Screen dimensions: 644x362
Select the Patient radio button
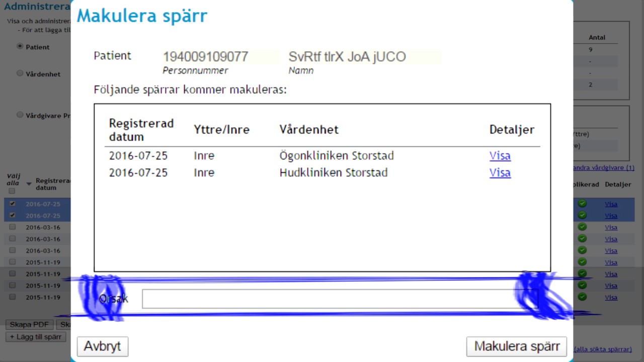pos(20,46)
